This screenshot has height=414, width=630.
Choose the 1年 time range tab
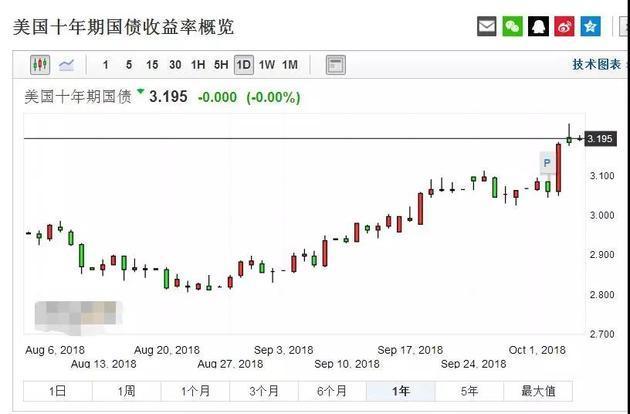pos(401,391)
